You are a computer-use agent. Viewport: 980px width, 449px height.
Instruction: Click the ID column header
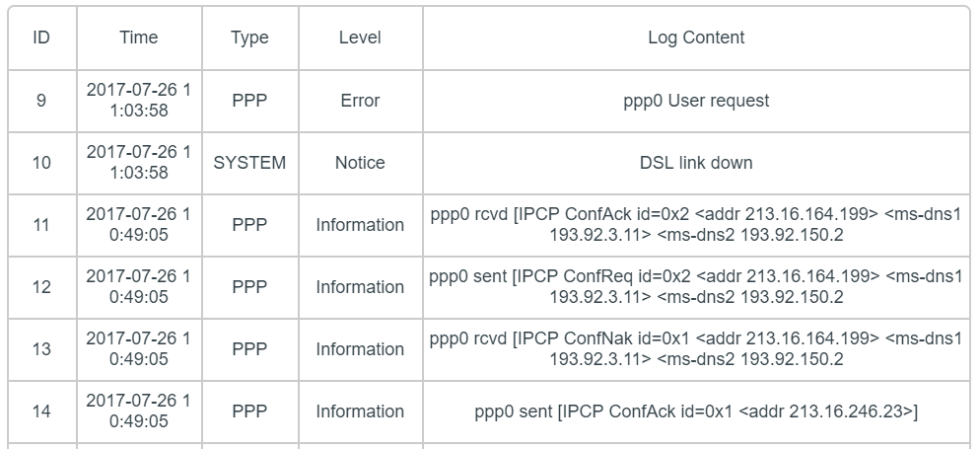pos(41,38)
